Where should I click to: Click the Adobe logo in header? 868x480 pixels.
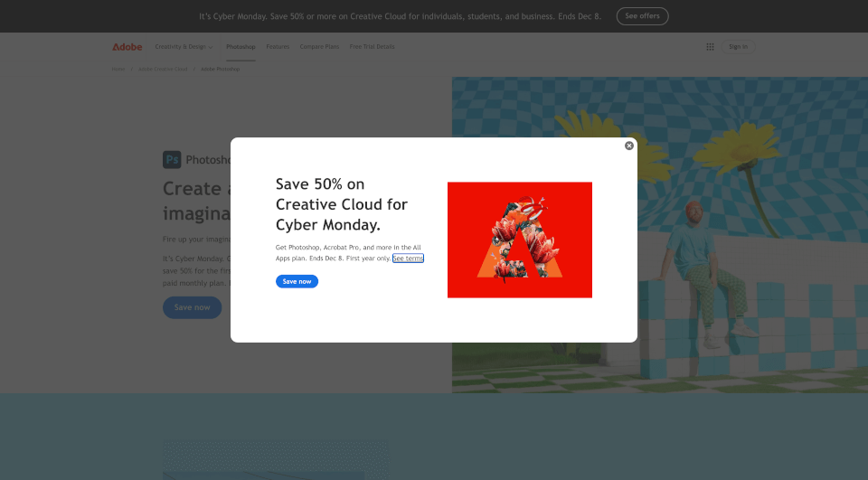(x=127, y=47)
